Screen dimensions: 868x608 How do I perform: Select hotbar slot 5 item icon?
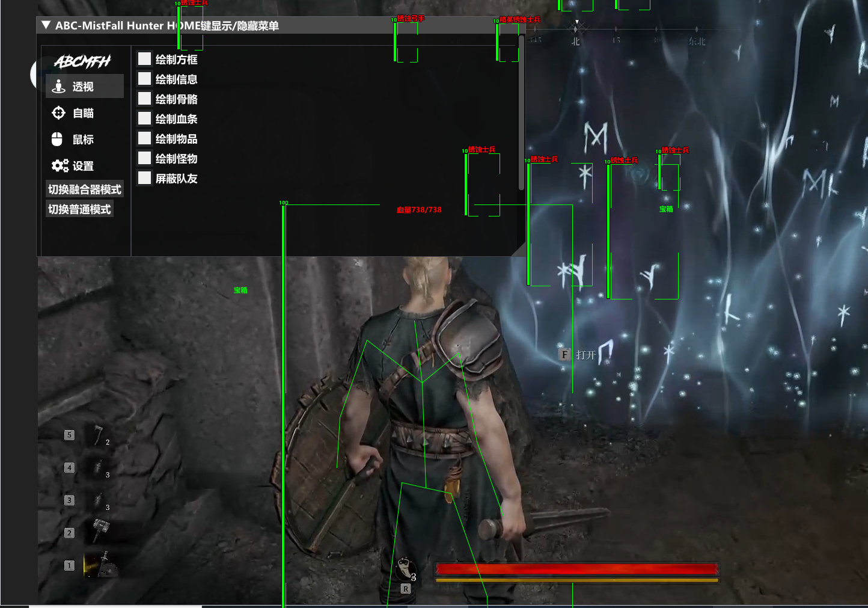click(98, 435)
